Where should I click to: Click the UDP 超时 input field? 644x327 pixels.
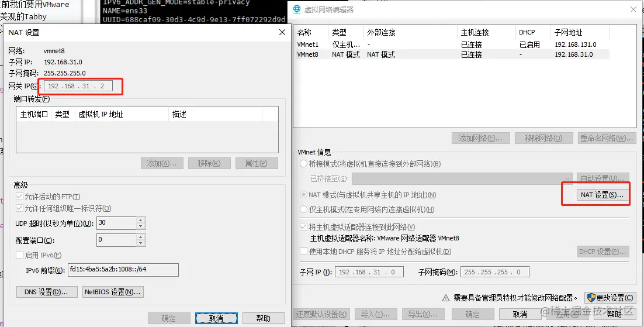116,222
